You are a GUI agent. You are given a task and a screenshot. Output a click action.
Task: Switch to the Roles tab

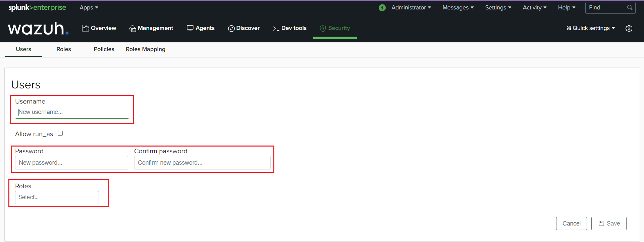coord(64,49)
